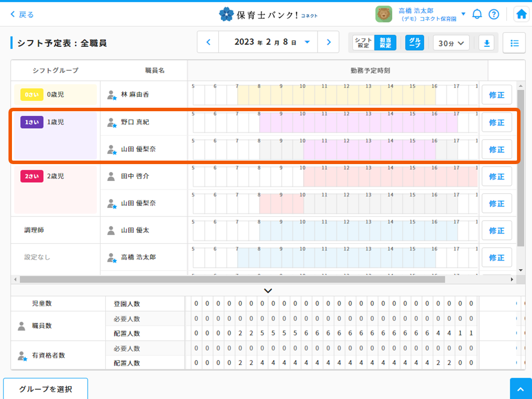Go to the home screen icon

point(522,14)
